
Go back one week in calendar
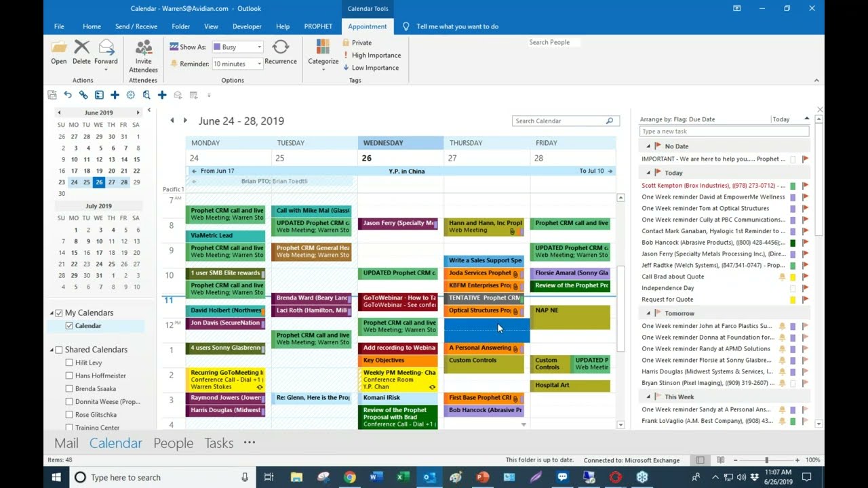172,121
